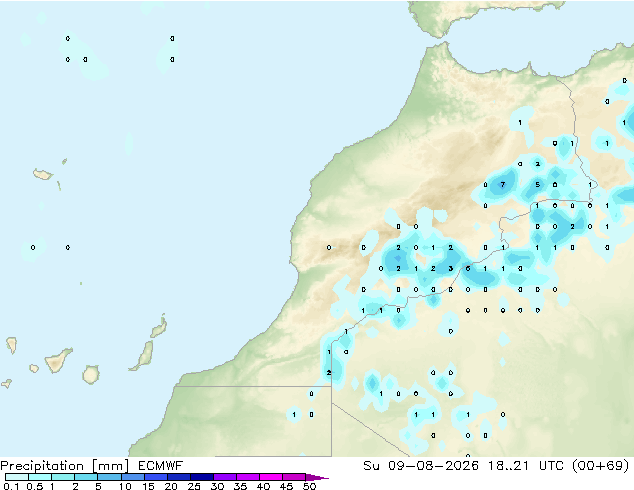634x490 pixels.
Task: Click the 25–30 mm navy legend swatch
Action: pos(201,477)
